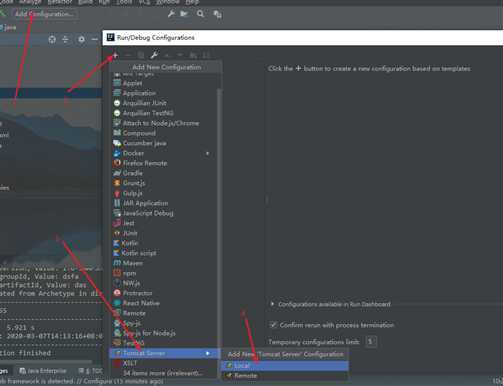Open the gear settings icon in project panel
503x386 pixels.
[81, 40]
